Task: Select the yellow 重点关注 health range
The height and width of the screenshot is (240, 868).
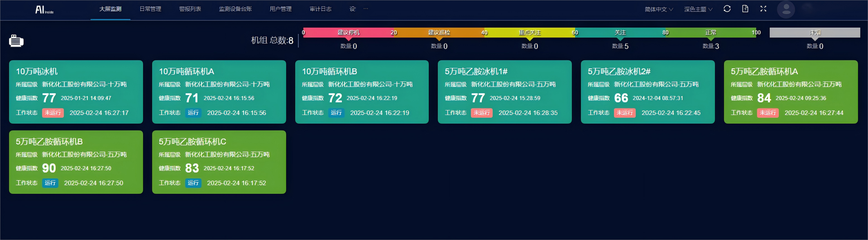Action: coord(530,33)
